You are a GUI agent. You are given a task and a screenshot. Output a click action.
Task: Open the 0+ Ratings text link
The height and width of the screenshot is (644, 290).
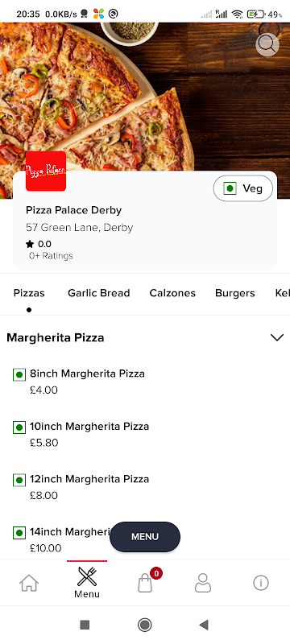tap(51, 256)
